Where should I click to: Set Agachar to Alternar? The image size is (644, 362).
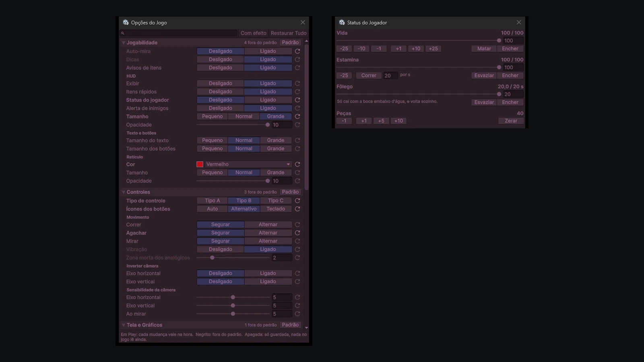pos(268,232)
